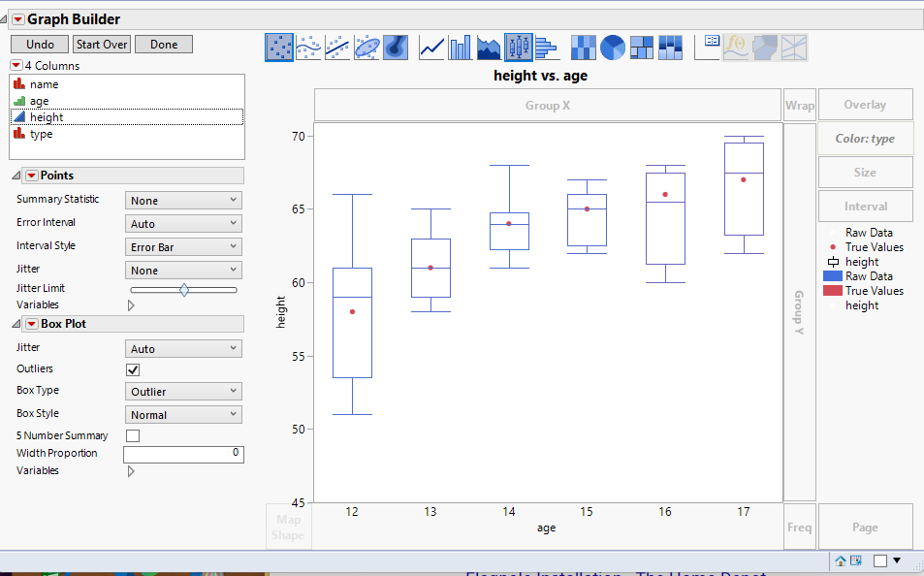The width and height of the screenshot is (924, 576).
Task: Choose the Pie chart element
Action: [611, 47]
